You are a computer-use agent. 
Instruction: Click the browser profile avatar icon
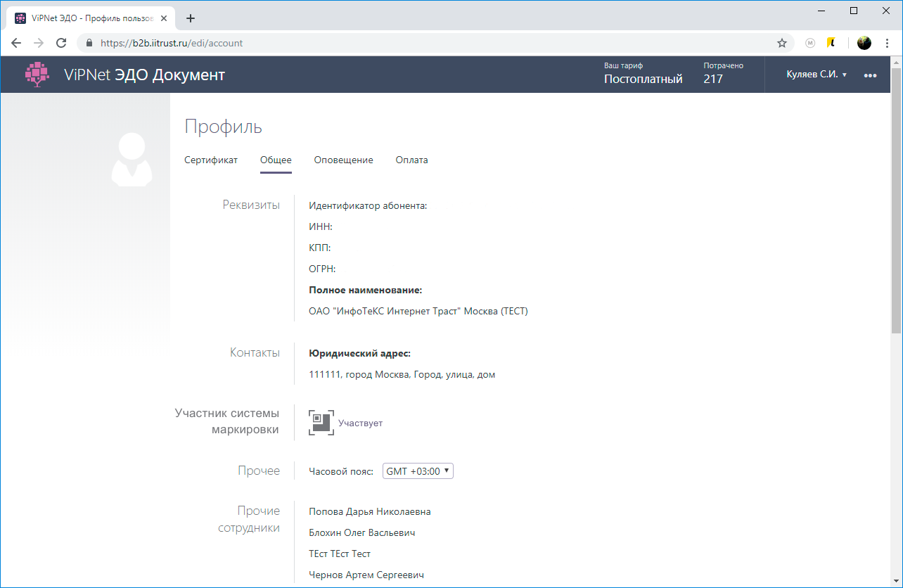click(x=864, y=43)
